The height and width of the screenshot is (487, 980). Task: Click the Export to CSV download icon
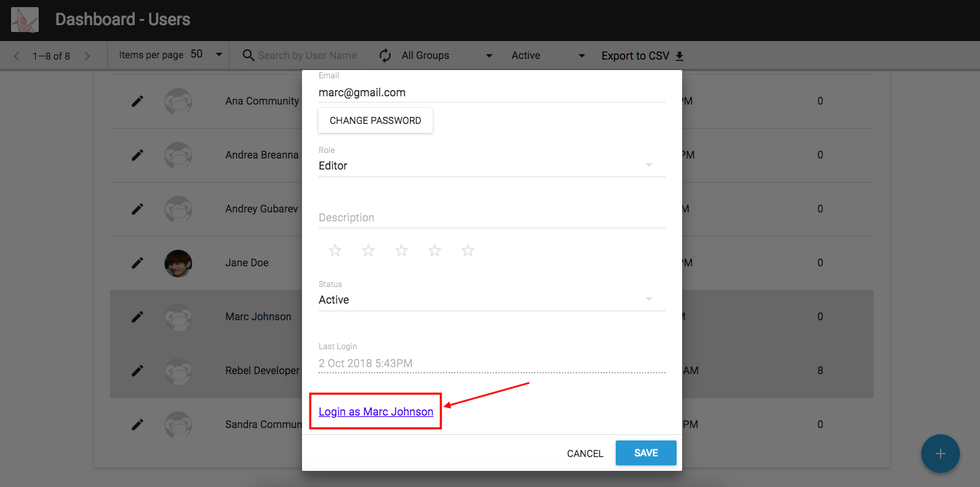pyautogui.click(x=680, y=56)
